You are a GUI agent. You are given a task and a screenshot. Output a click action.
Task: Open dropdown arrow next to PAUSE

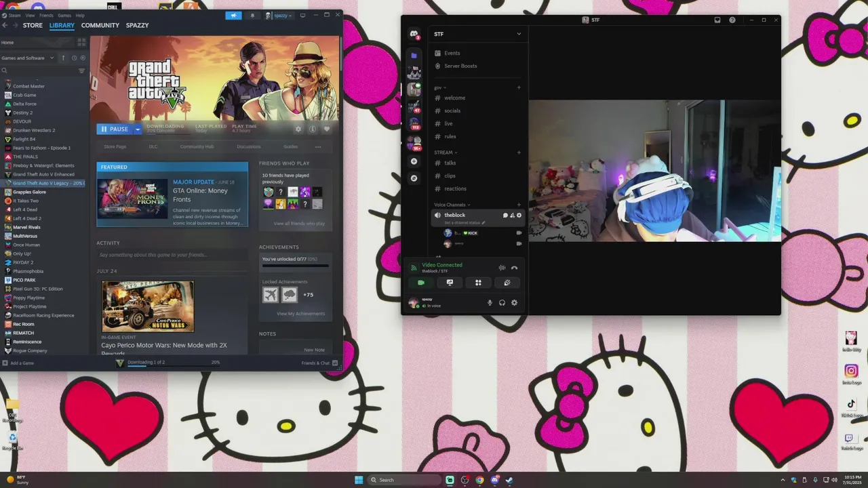click(137, 129)
